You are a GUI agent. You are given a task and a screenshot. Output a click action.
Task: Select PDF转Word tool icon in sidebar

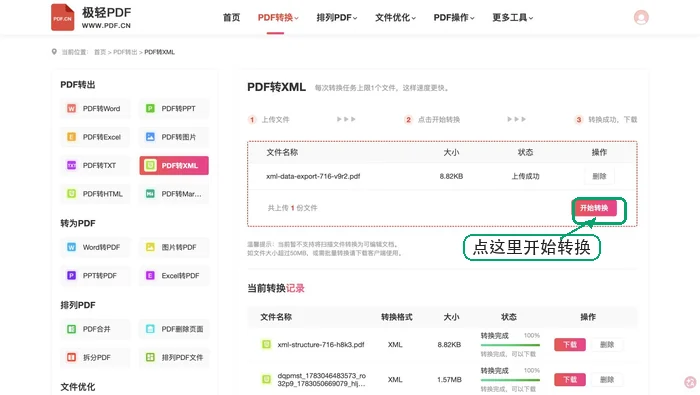coord(71,108)
